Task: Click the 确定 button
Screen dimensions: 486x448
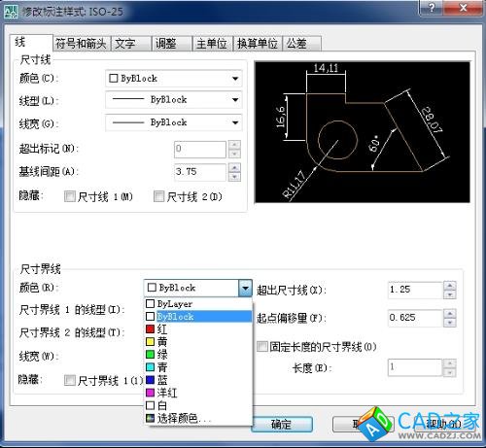Action: pos(282,425)
